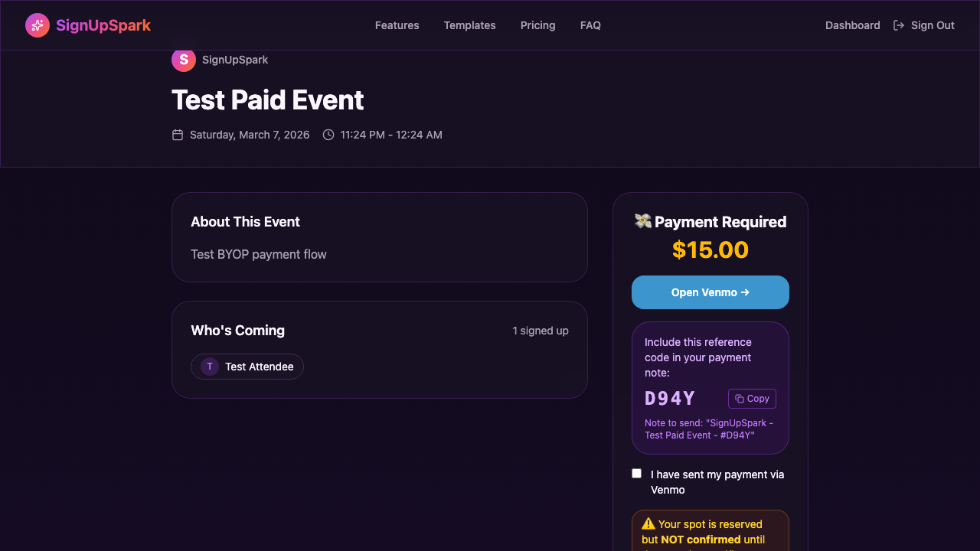980x551 pixels.
Task: Click the money bag icon in Payment Required header
Action: coord(643,221)
